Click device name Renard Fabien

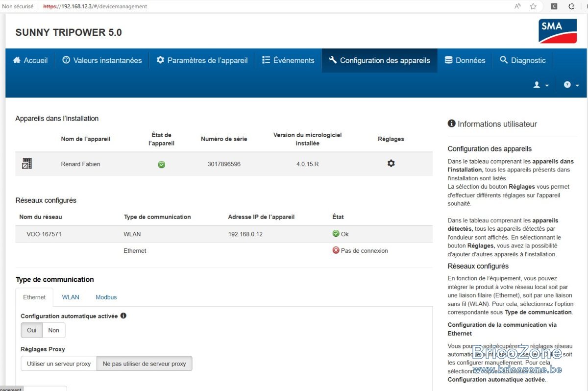coord(80,164)
